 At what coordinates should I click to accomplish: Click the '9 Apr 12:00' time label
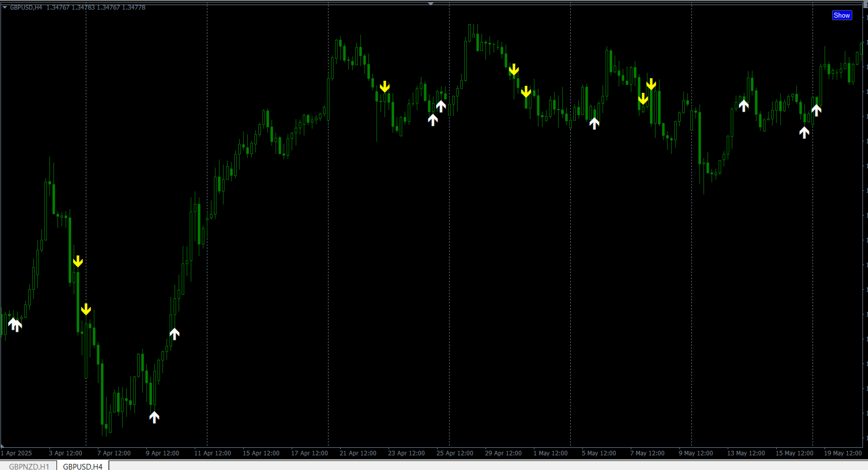click(x=162, y=453)
